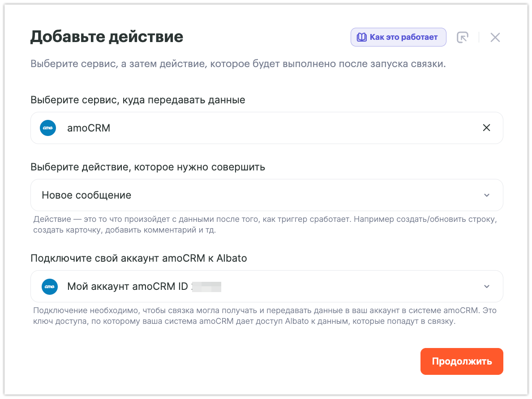Click the action description hint text
This screenshot has height=399, width=532.
(x=265, y=225)
